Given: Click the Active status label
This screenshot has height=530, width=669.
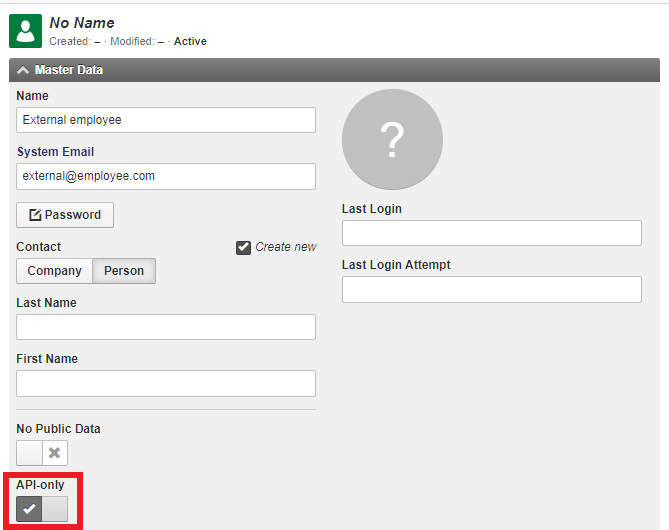Looking at the screenshot, I should [190, 41].
